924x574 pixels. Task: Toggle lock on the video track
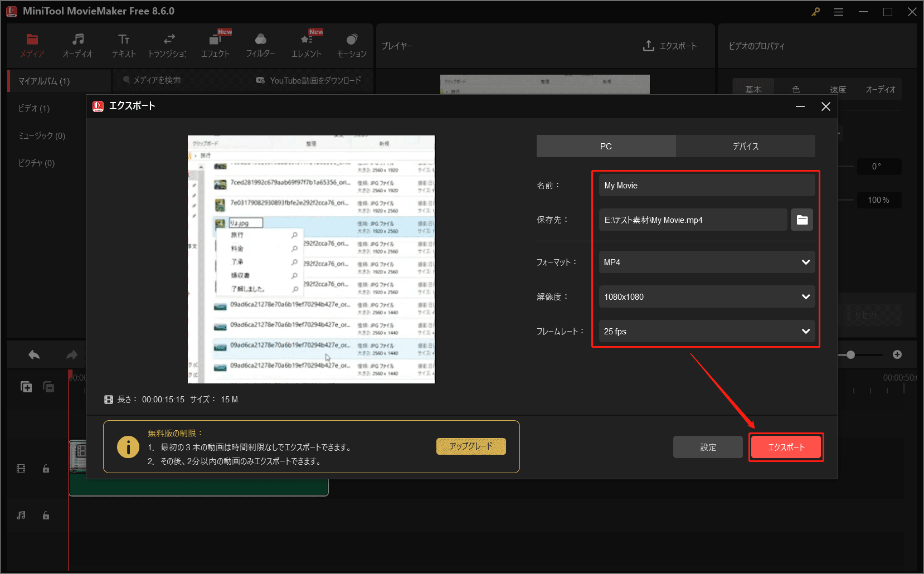46,469
